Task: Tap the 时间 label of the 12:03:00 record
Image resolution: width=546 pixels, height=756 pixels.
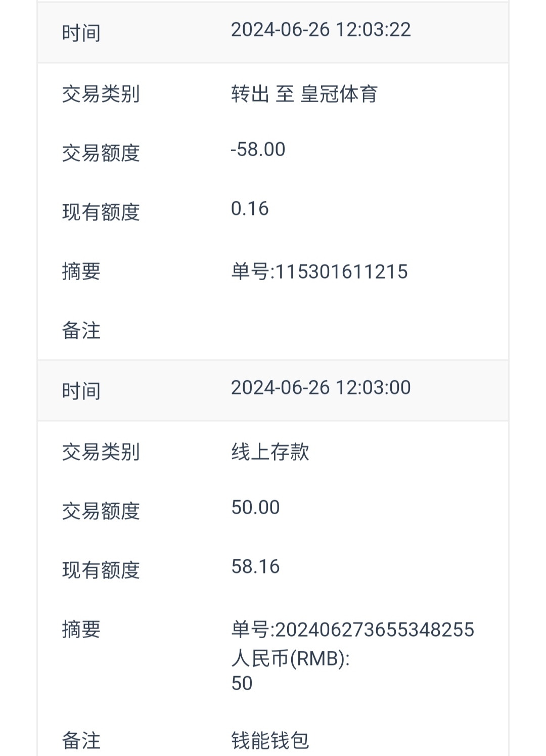Action: pos(81,391)
